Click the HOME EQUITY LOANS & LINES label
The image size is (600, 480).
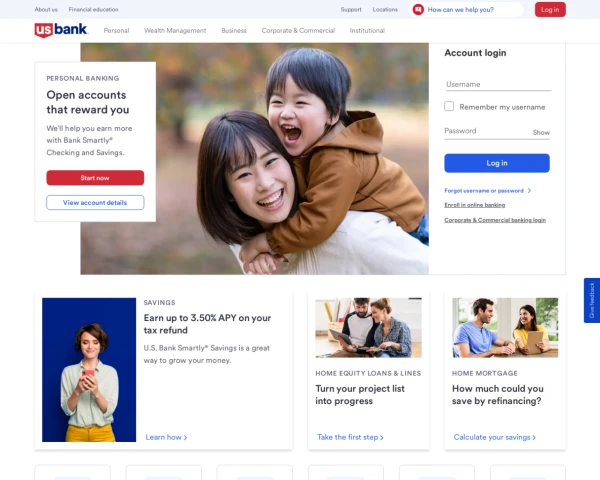tap(368, 373)
